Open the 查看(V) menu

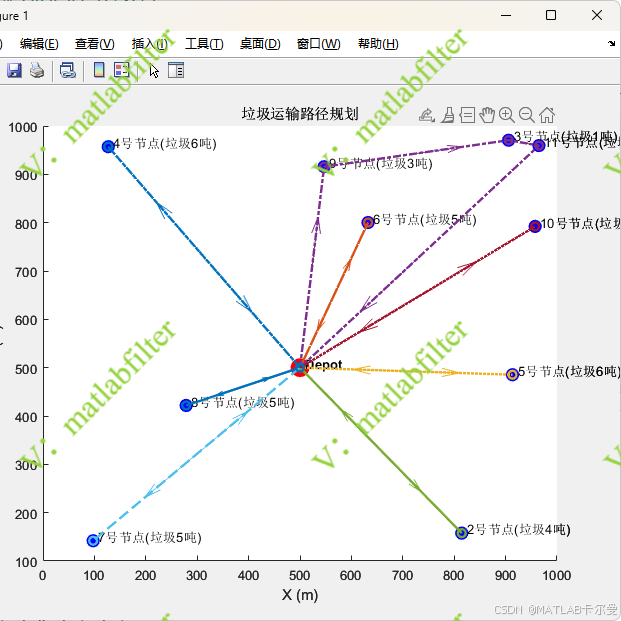pyautogui.click(x=95, y=44)
